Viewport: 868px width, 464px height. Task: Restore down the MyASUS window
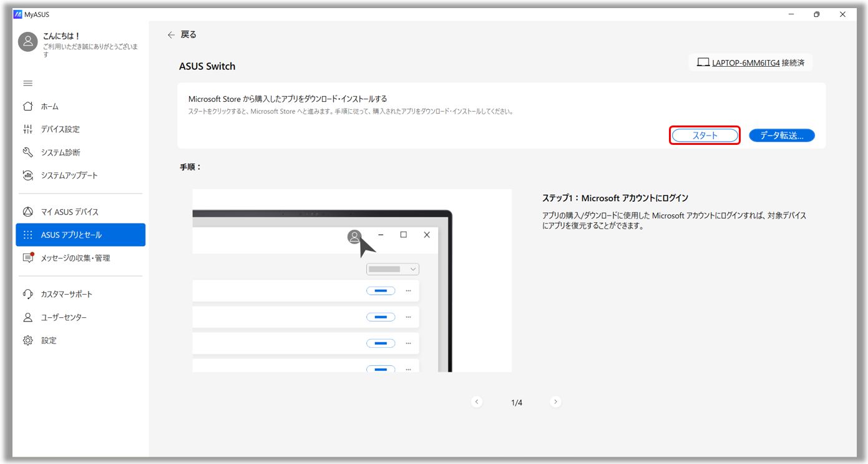click(x=816, y=14)
